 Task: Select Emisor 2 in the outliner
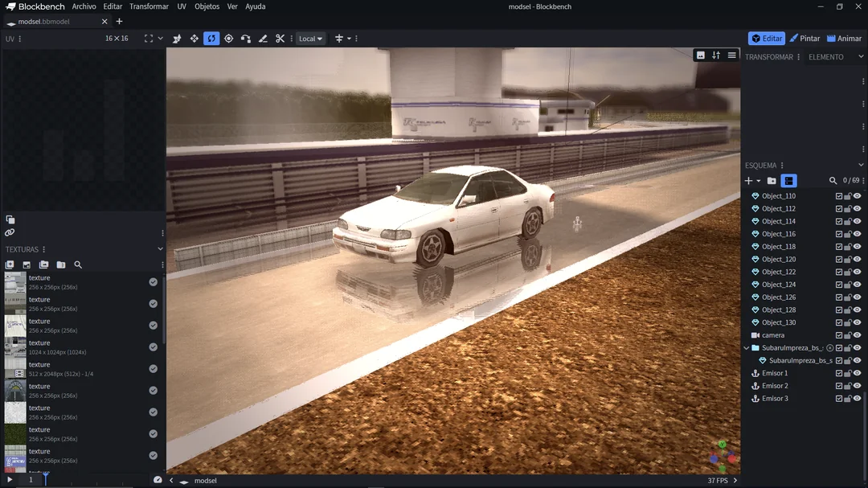(775, 386)
